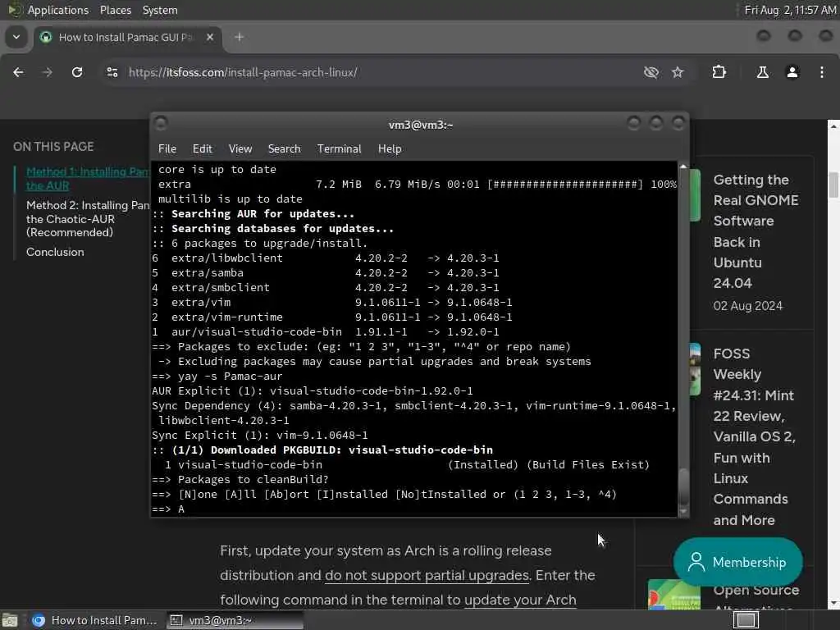Open the browser profile icon
This screenshot has width=840, height=630.
tap(792, 72)
